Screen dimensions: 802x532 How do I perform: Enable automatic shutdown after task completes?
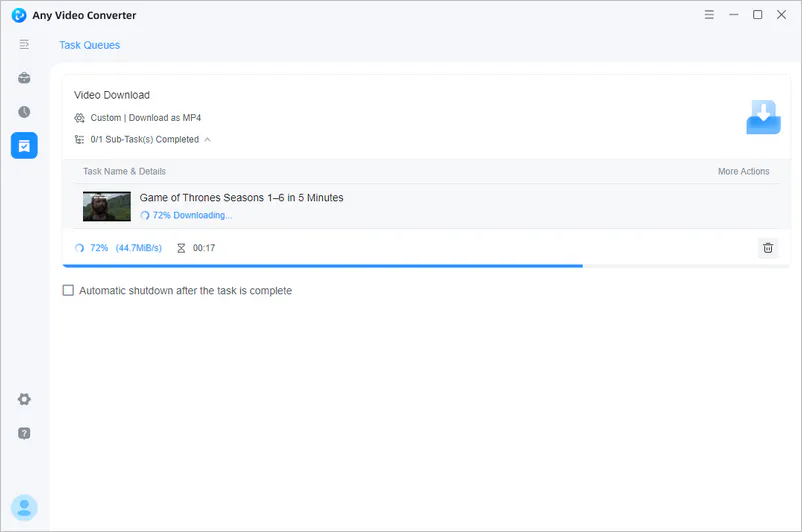click(x=68, y=291)
